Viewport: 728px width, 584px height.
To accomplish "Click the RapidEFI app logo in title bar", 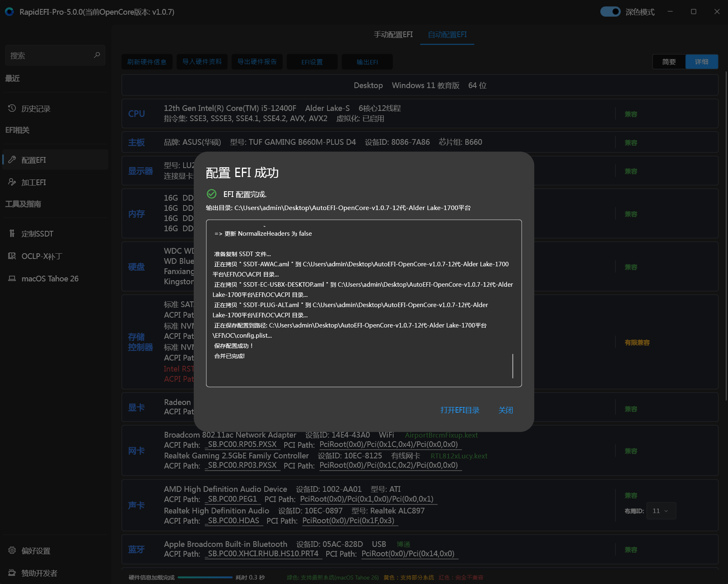I will [x=9, y=12].
